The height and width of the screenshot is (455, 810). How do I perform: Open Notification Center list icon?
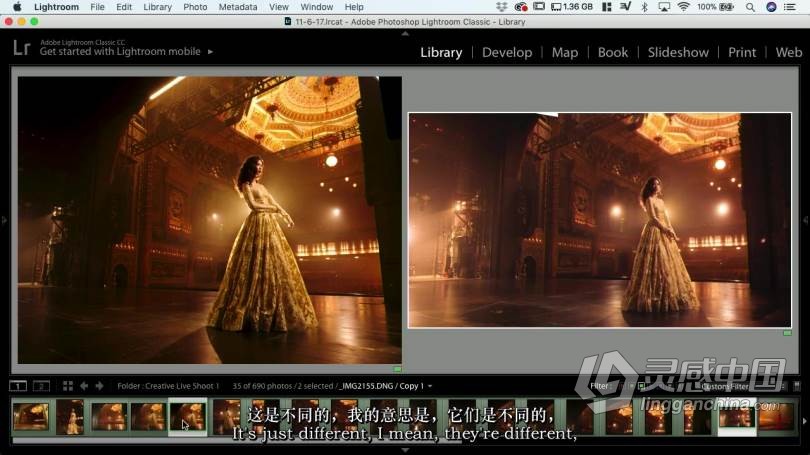click(x=790, y=7)
